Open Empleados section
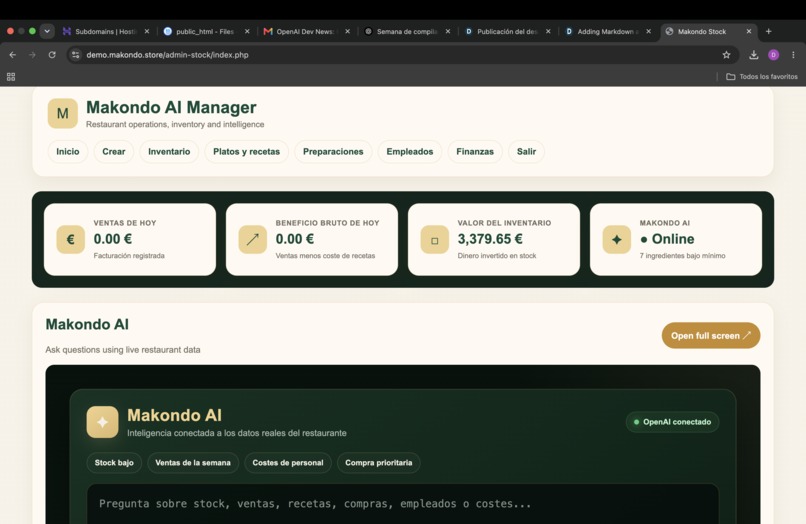 click(410, 152)
